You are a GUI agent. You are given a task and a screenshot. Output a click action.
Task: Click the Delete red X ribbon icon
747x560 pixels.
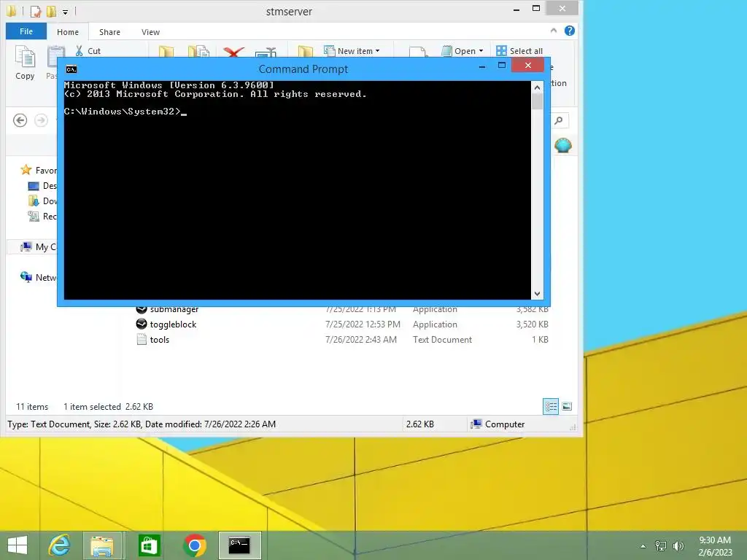pos(233,52)
